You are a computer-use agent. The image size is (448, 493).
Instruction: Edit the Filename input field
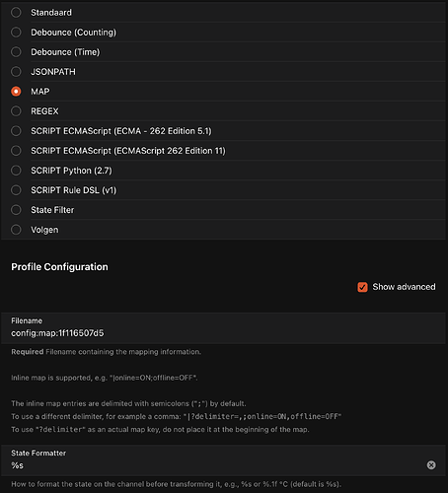click(x=223, y=328)
